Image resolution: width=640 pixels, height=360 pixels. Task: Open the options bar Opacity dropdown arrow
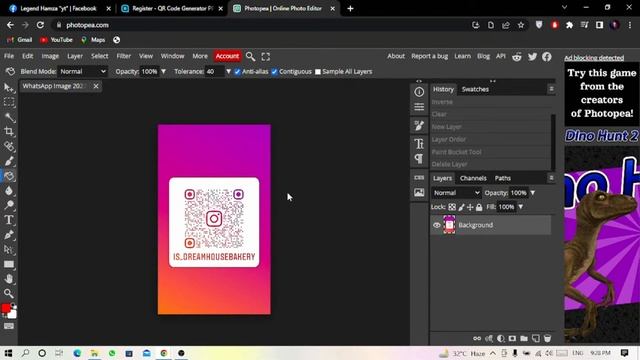163,71
